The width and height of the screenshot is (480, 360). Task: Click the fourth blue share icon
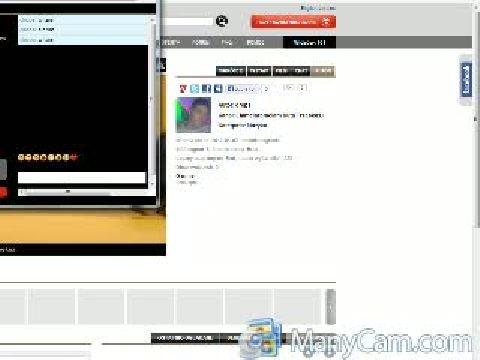(218, 89)
